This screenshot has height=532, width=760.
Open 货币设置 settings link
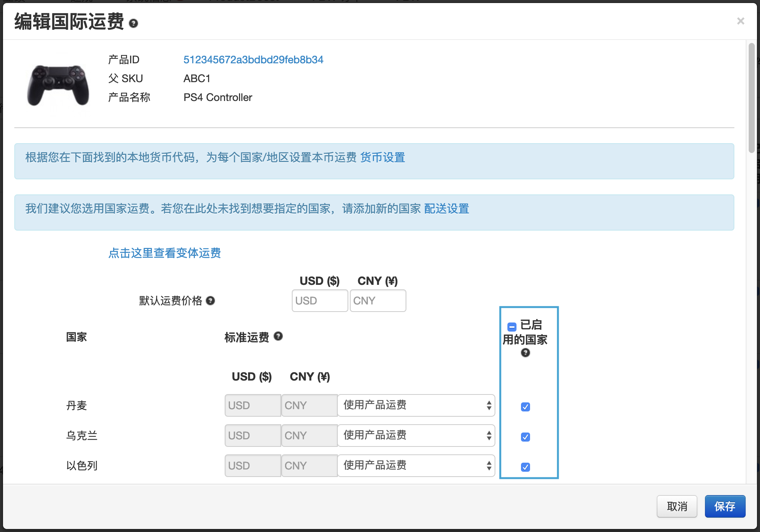tap(382, 158)
